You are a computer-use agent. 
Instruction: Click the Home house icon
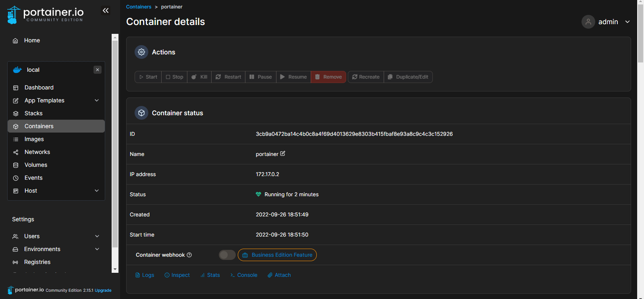pyautogui.click(x=15, y=41)
